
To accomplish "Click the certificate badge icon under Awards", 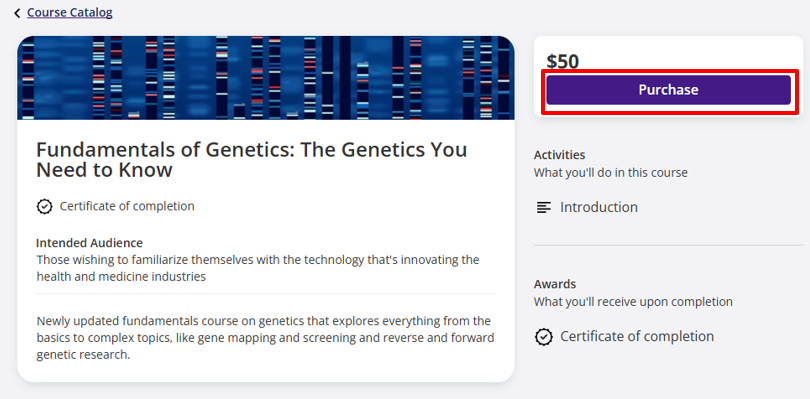I will point(543,337).
